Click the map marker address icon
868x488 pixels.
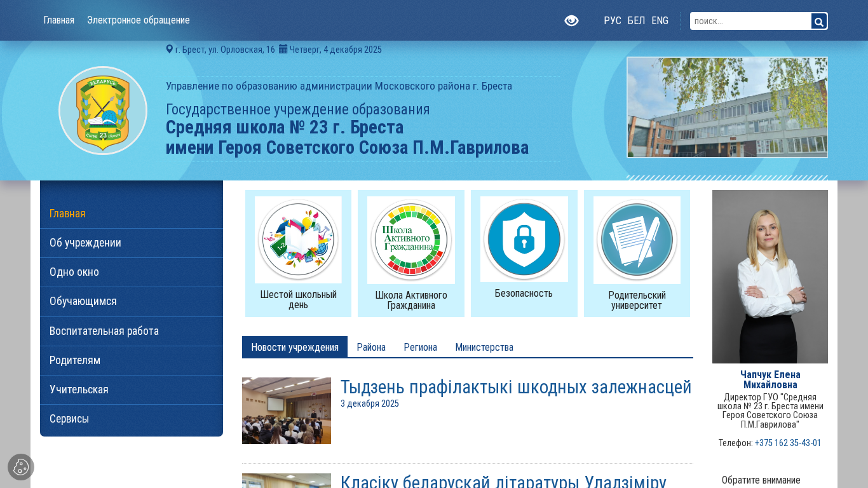coord(170,49)
